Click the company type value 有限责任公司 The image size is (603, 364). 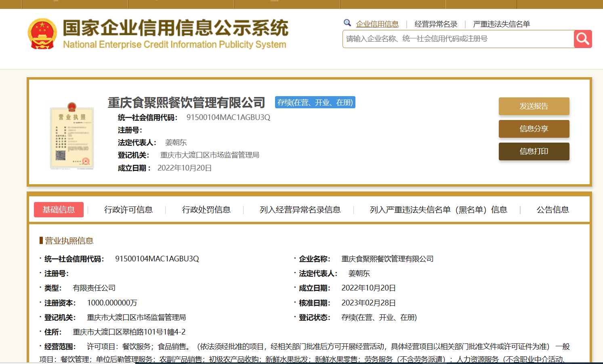pyautogui.click(x=94, y=288)
